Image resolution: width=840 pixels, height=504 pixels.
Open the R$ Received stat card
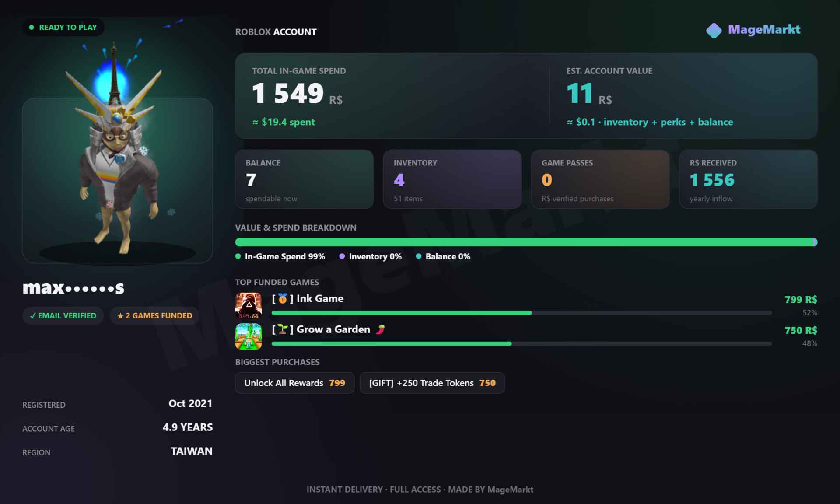pos(748,179)
